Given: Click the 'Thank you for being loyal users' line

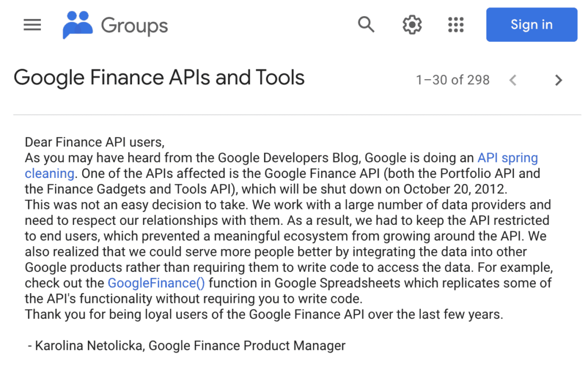Looking at the screenshot, I should pos(264,314).
